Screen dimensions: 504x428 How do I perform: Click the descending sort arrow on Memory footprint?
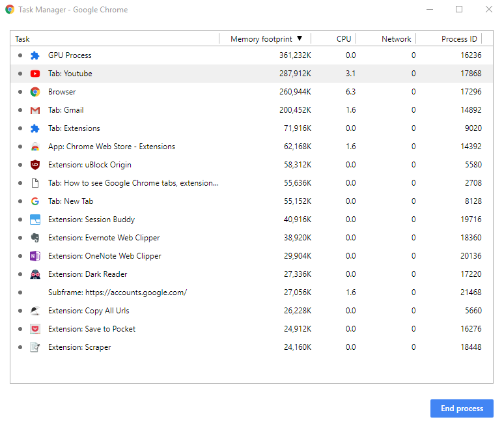[x=300, y=38]
